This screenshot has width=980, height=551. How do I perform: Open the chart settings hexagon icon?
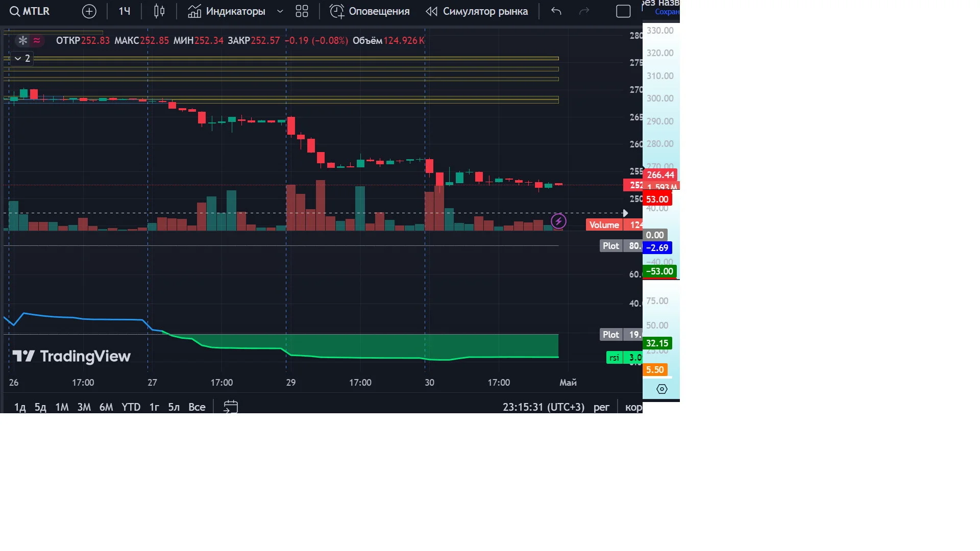click(661, 389)
